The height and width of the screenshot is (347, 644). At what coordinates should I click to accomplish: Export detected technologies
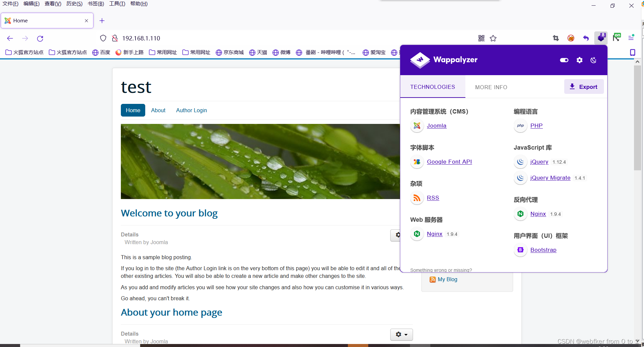click(584, 87)
